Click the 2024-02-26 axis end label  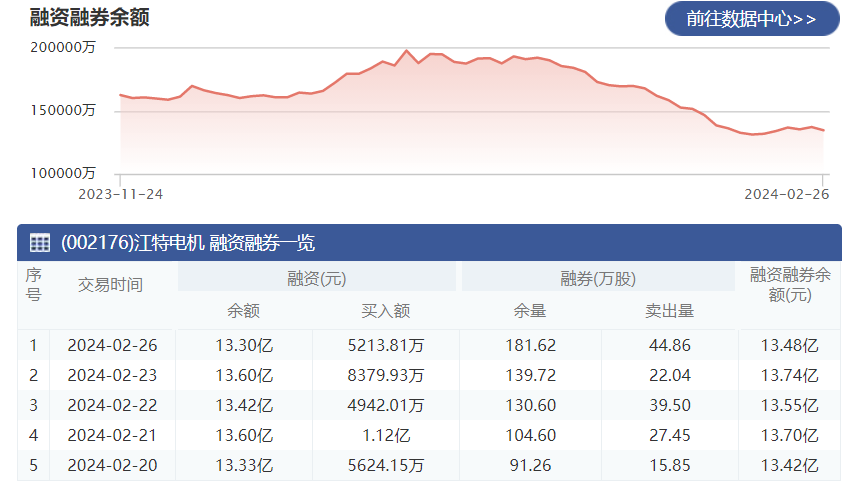coord(787,194)
